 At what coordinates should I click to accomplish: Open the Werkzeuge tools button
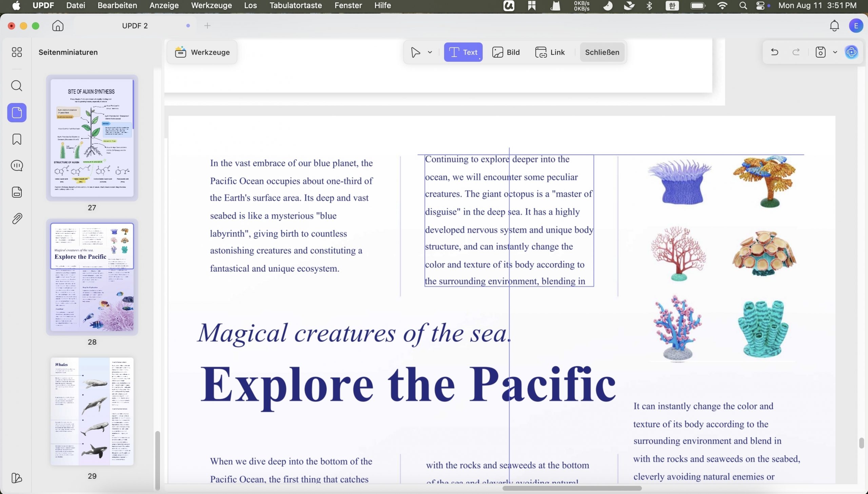202,52
